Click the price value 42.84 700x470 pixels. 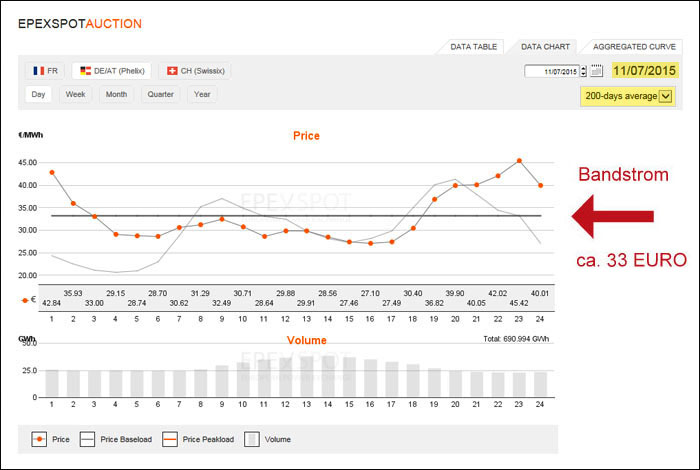pyautogui.click(x=51, y=303)
